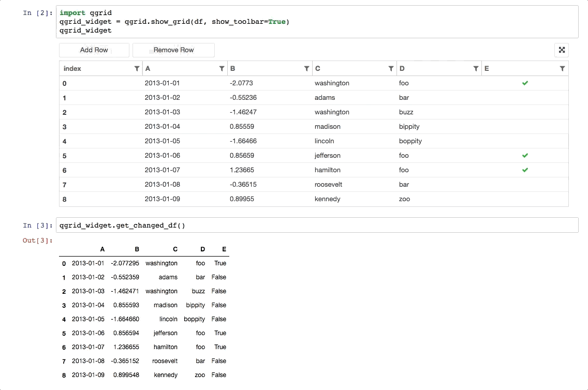Image resolution: width=588 pixels, height=390 pixels.
Task: Click output value '0.899548'
Action: [x=126, y=375]
